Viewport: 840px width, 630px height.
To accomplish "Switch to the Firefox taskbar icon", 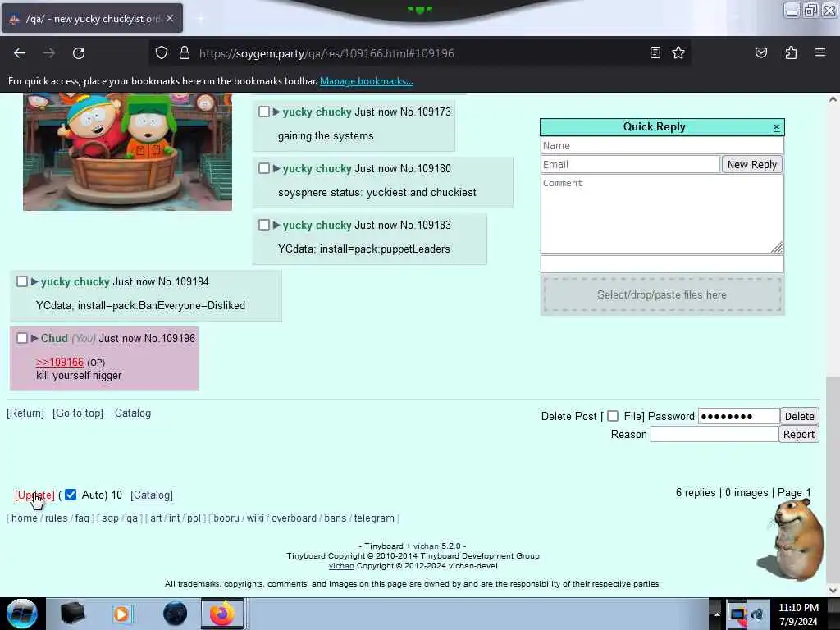I will pyautogui.click(x=222, y=614).
